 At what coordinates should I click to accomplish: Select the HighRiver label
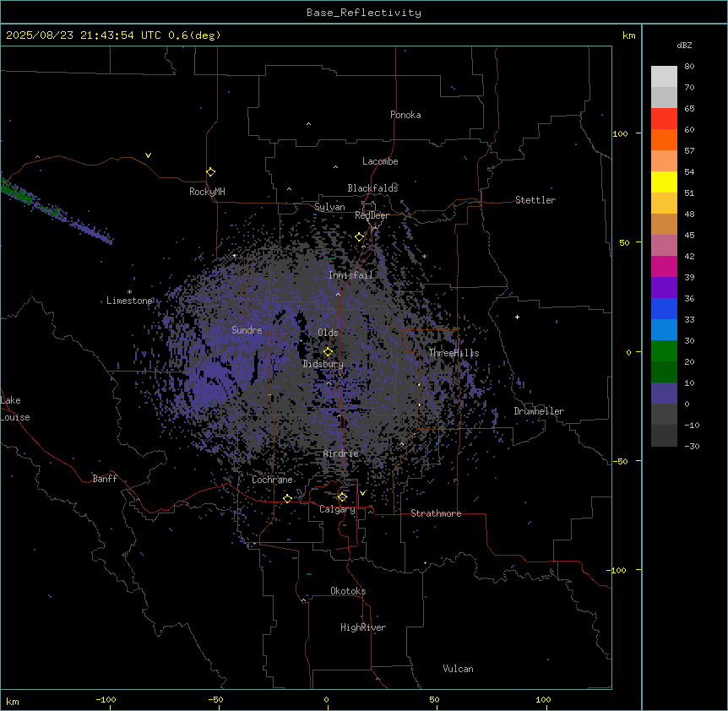click(x=363, y=627)
